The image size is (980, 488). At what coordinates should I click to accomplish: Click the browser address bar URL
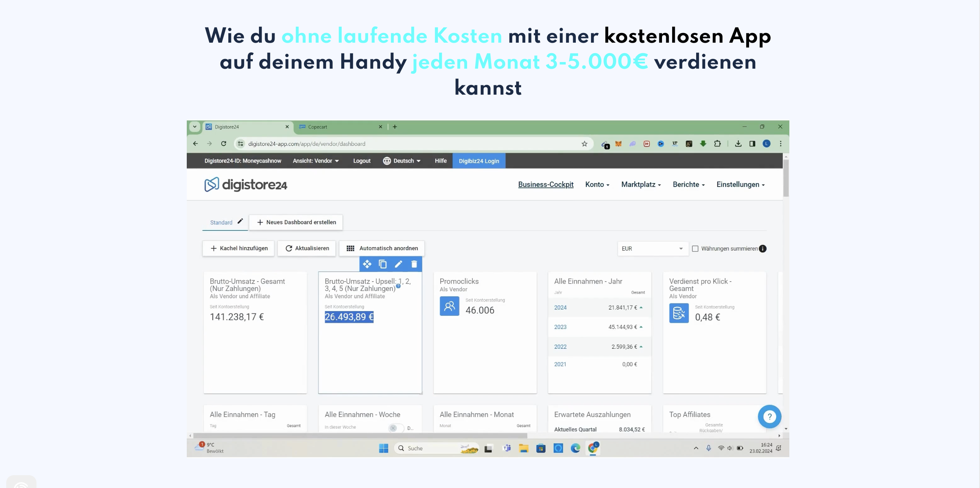click(x=306, y=144)
